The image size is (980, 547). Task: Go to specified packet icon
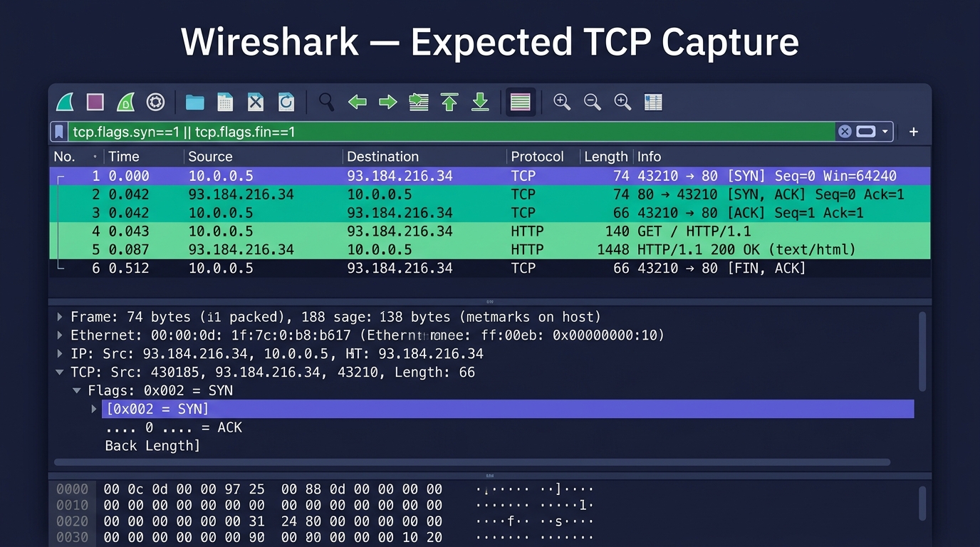419,103
